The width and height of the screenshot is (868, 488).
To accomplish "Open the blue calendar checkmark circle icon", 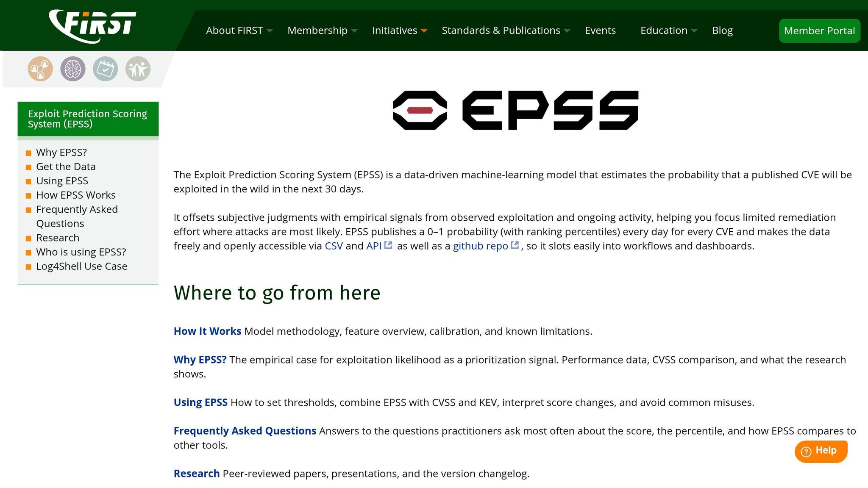I will pyautogui.click(x=105, y=69).
